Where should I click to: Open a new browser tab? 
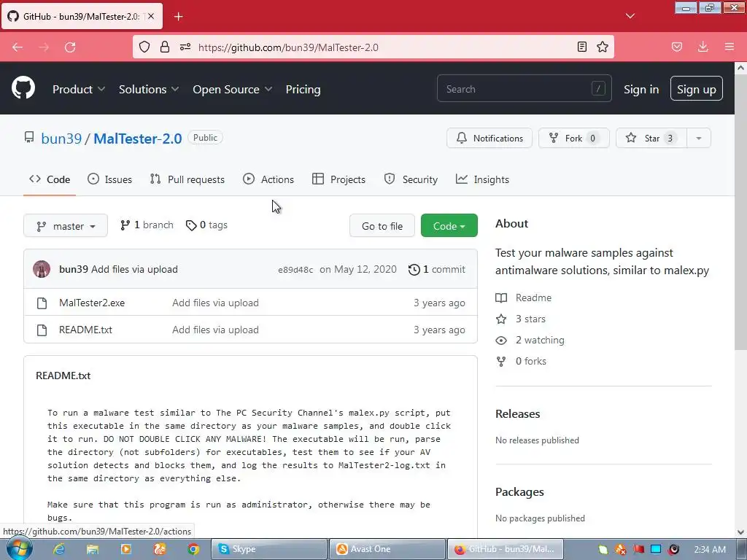pos(178,16)
